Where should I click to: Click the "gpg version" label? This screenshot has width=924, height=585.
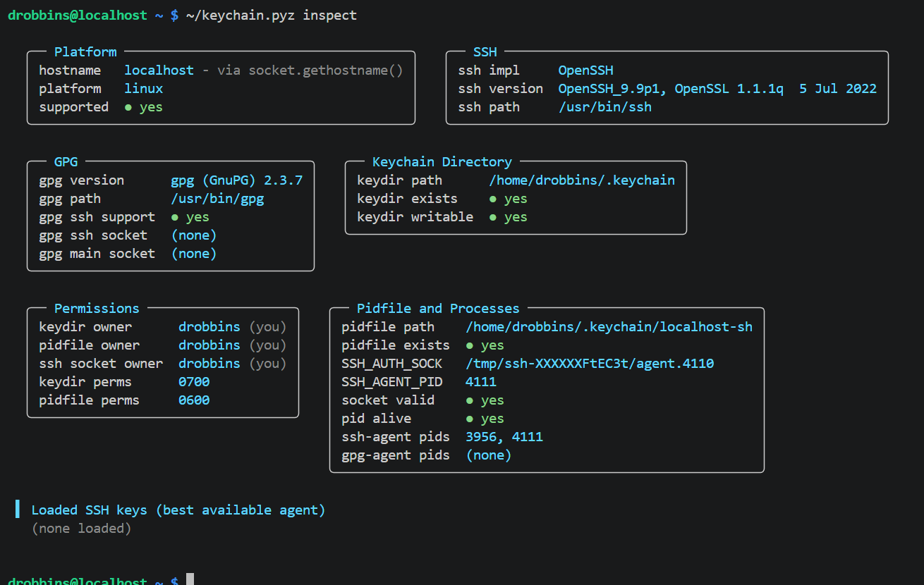pos(82,180)
